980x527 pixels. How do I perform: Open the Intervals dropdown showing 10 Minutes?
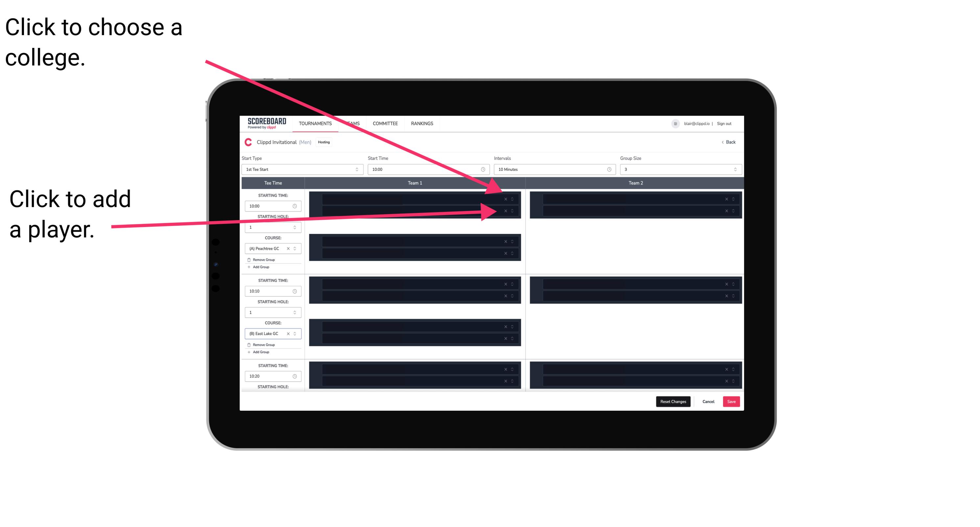pyautogui.click(x=552, y=170)
